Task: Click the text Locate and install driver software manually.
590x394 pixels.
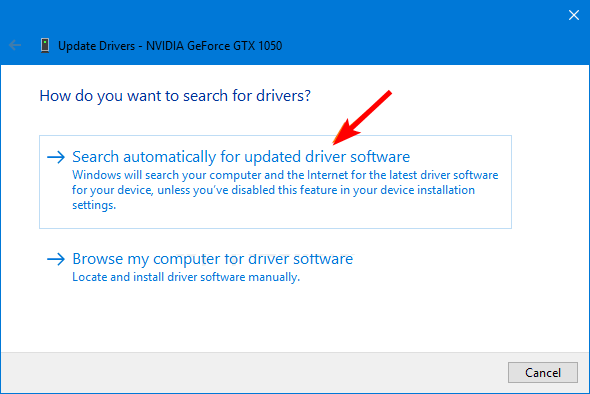Action: 186,277
